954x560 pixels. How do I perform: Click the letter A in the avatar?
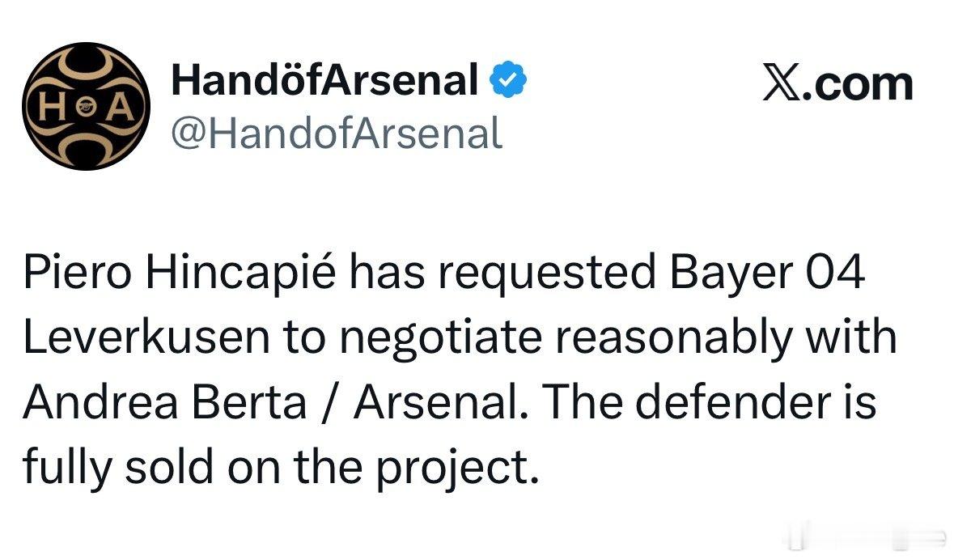(118, 107)
